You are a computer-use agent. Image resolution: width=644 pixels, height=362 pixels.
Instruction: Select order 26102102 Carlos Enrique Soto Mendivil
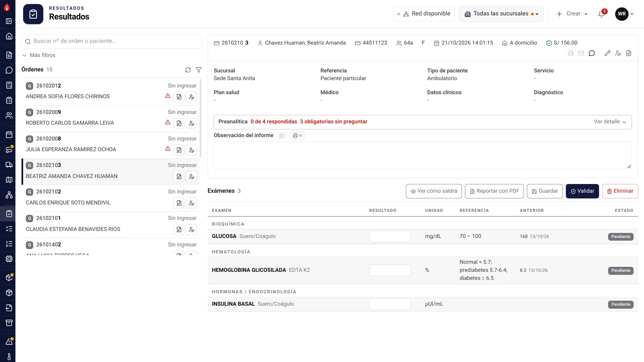pos(111,198)
